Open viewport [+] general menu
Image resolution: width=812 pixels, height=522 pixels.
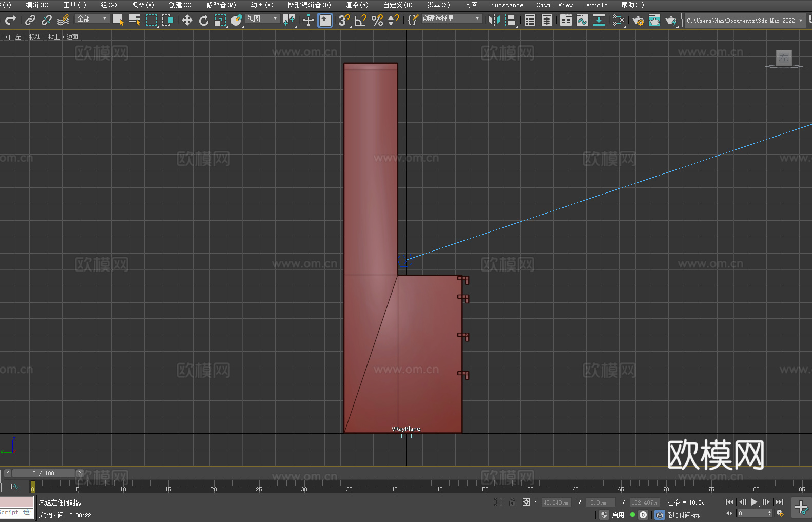pyautogui.click(x=6, y=37)
